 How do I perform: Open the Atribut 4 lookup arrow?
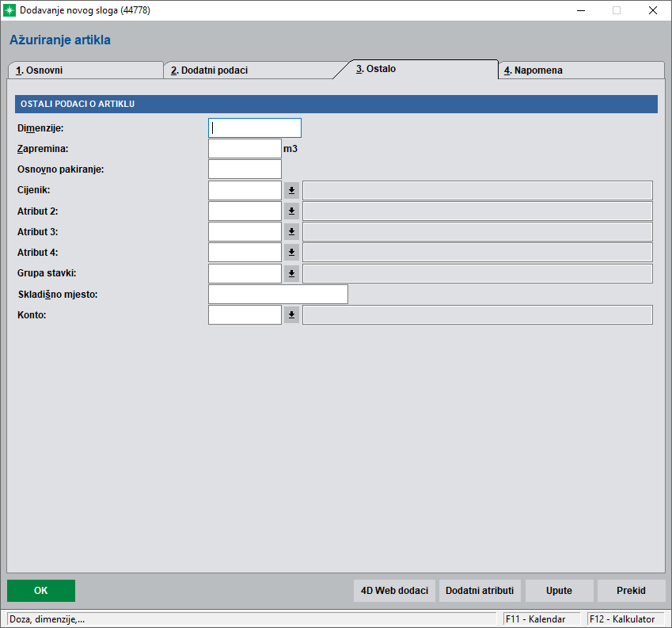(x=291, y=252)
